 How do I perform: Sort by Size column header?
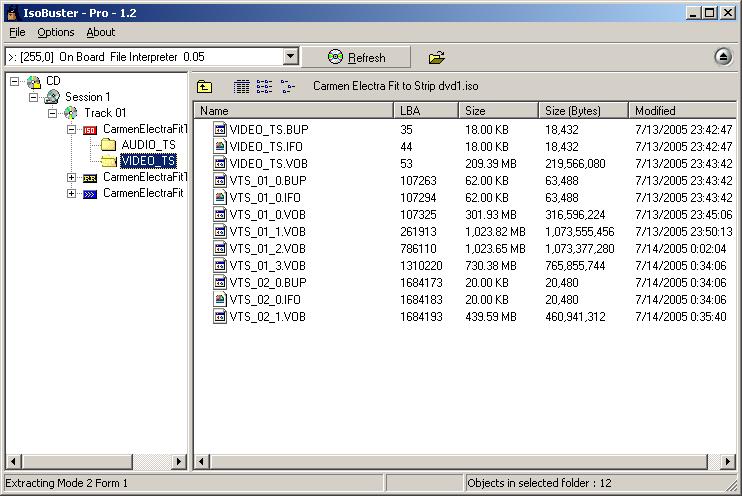(498, 111)
